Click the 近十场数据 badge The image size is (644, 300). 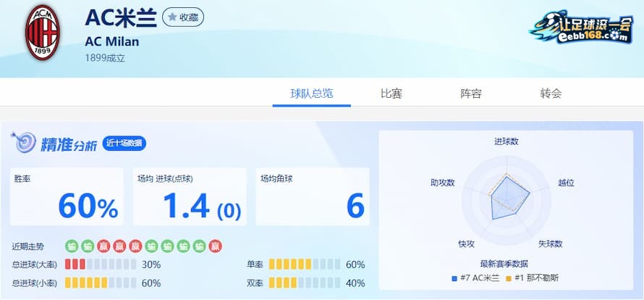tap(124, 143)
